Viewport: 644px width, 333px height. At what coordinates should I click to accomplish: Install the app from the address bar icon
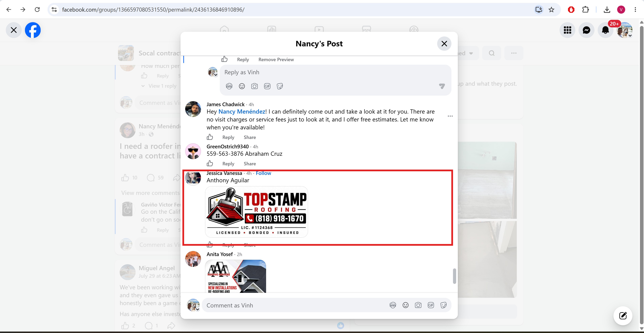tap(539, 10)
